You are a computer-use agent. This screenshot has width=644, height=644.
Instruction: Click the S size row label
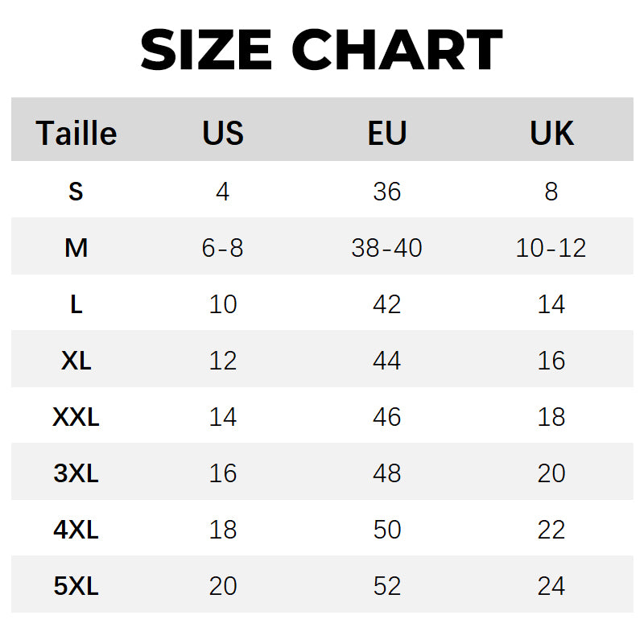[x=76, y=192]
